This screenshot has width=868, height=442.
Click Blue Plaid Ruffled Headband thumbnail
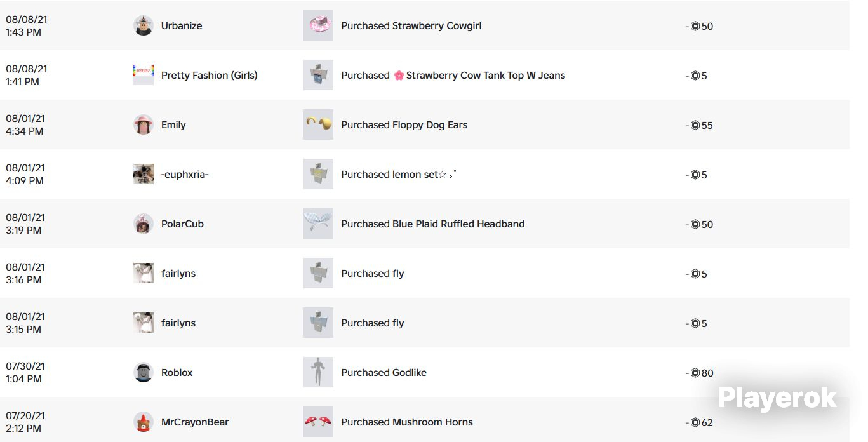[318, 224]
